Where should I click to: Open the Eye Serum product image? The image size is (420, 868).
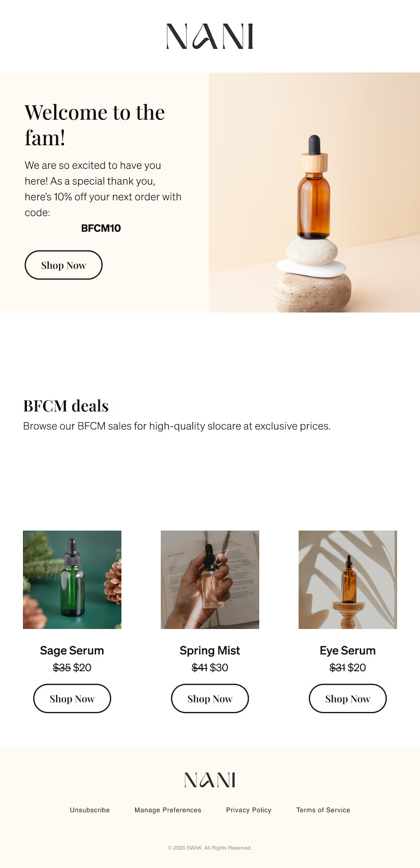click(348, 580)
